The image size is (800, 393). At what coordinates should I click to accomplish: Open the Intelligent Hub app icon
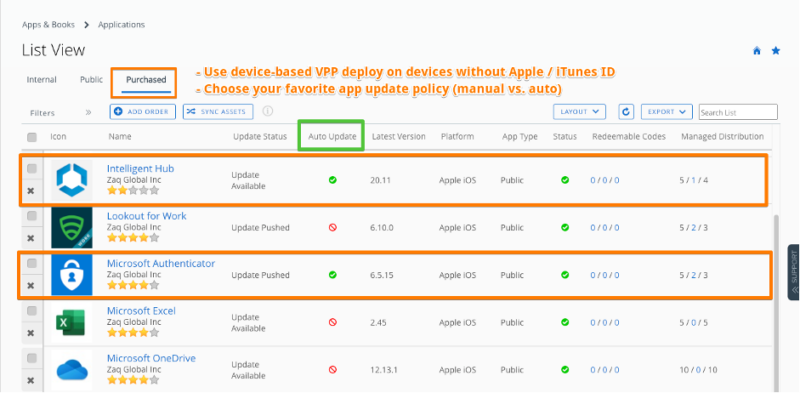point(72,180)
